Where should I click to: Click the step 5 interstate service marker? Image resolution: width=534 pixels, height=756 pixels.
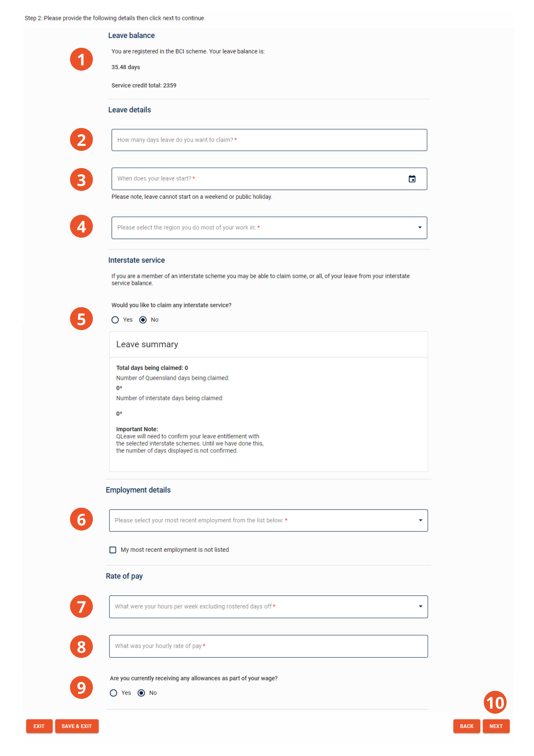[81, 319]
